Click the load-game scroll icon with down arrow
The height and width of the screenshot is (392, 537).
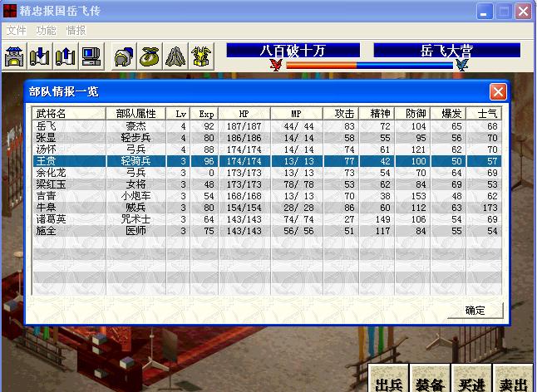point(40,56)
